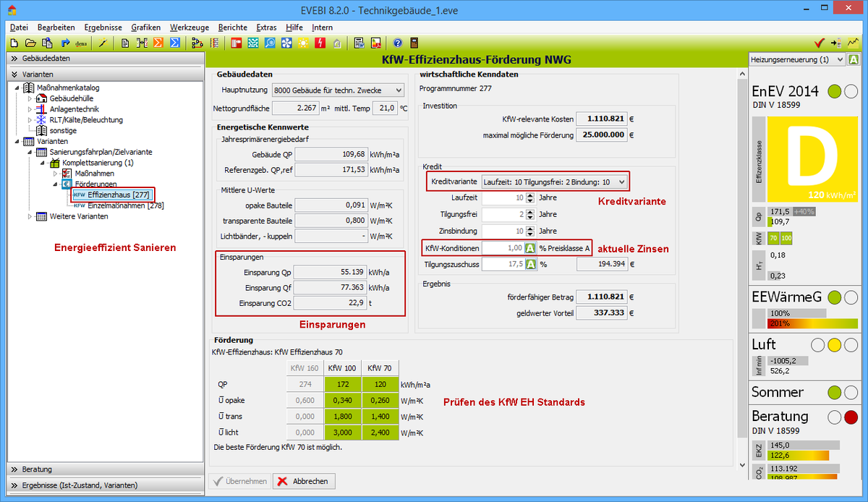The image size is (868, 502).
Task: Click the red lightning bolt toolbar icon
Action: coord(320,43)
